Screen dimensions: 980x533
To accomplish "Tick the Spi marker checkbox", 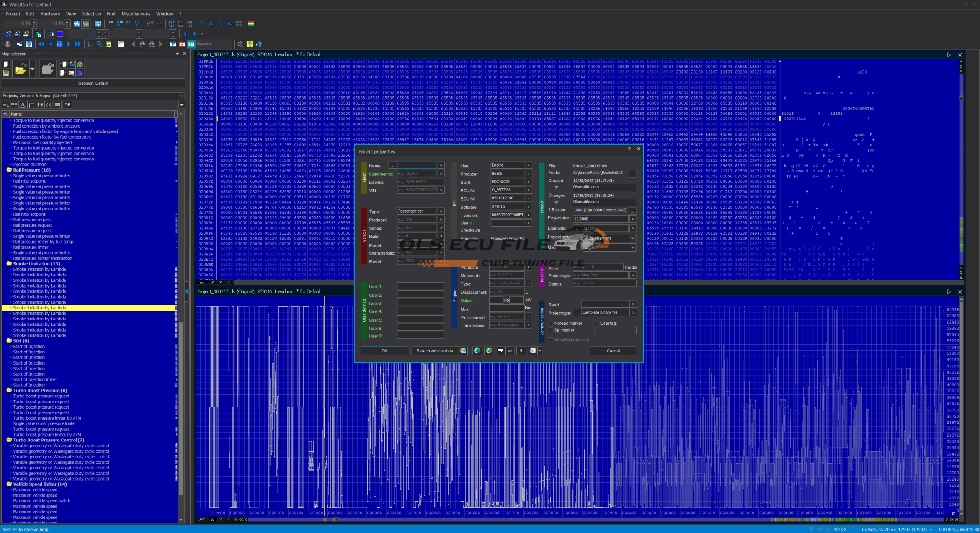I will coord(551,330).
